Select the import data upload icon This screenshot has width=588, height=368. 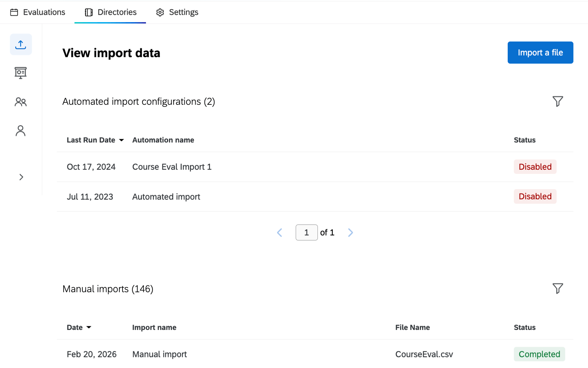[x=21, y=44]
